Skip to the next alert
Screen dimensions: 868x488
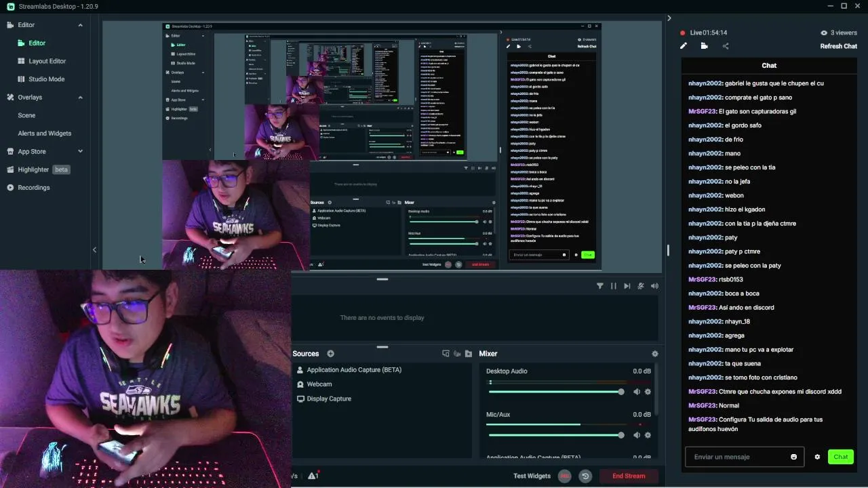(627, 286)
